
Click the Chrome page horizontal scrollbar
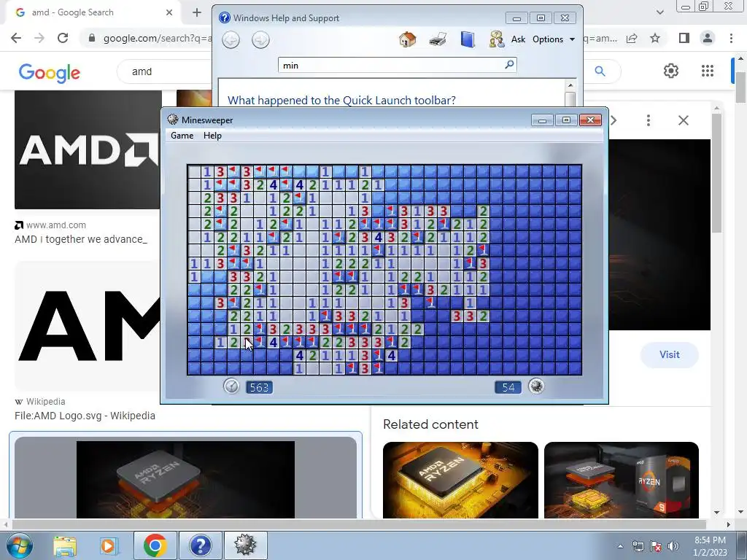(358, 524)
